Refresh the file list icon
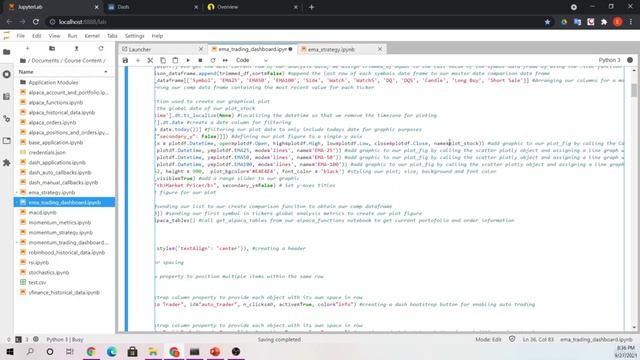 click(x=101, y=49)
